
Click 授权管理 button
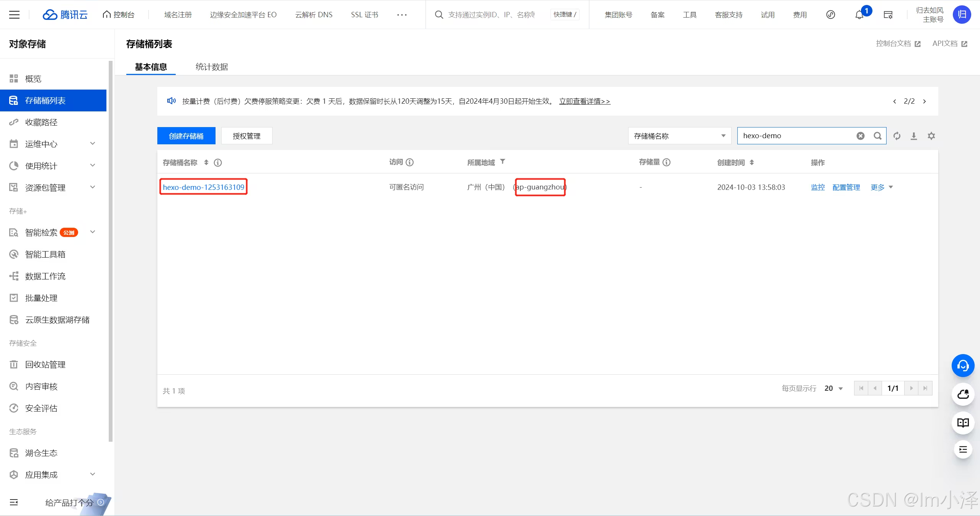click(247, 136)
